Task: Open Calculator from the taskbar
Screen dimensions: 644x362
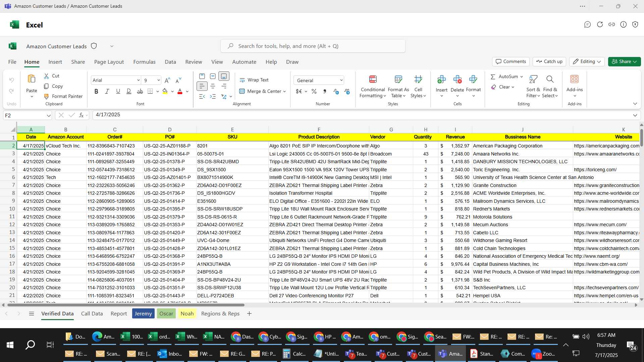Action: tap(294, 354)
